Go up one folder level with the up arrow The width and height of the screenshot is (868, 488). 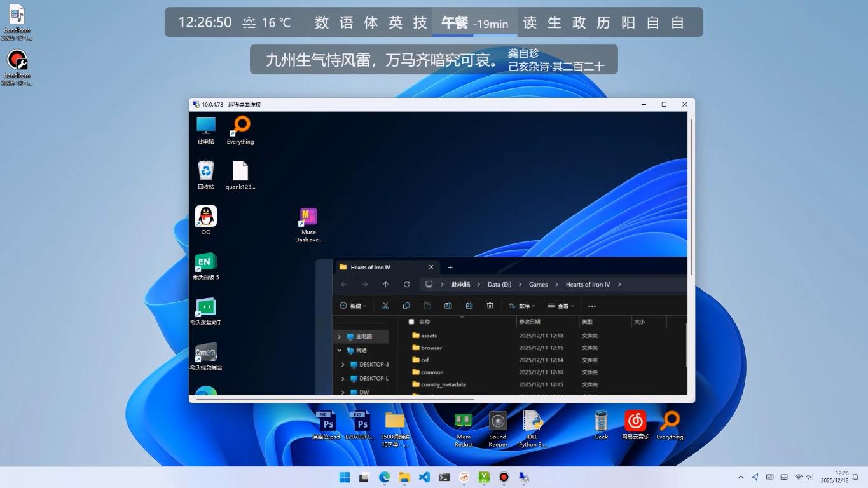coord(385,284)
